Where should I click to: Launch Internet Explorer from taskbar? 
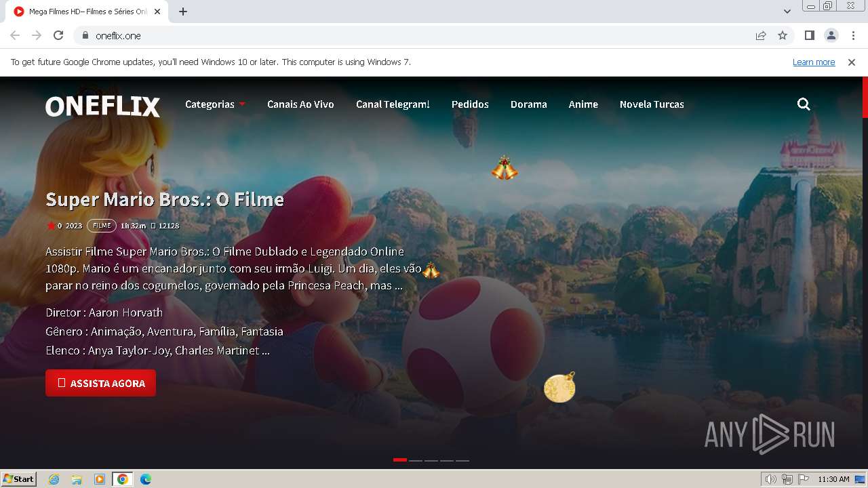54,479
